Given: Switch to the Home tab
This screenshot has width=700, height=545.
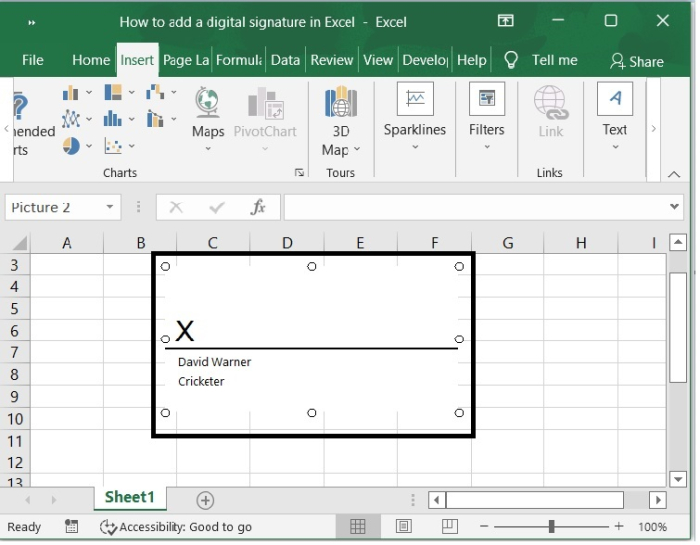Looking at the screenshot, I should [x=91, y=60].
